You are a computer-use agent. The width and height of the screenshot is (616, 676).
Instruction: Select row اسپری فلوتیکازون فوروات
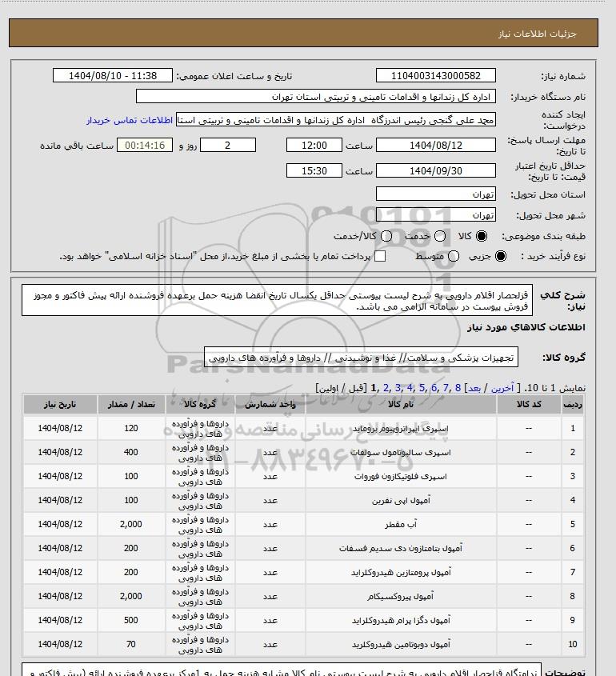[303, 476]
